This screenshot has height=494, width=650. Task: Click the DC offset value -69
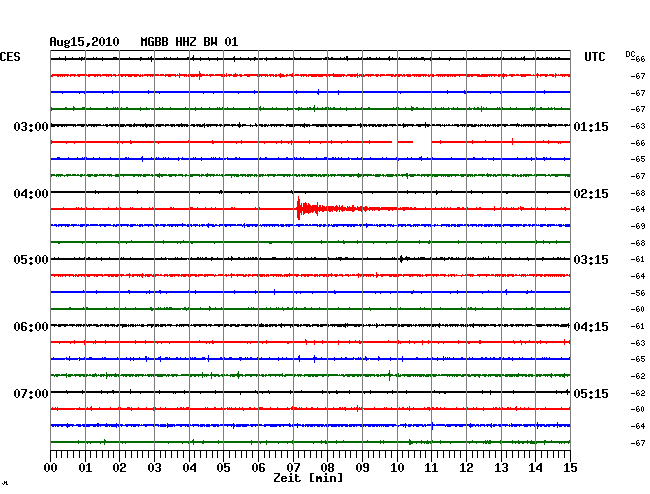coord(638,226)
